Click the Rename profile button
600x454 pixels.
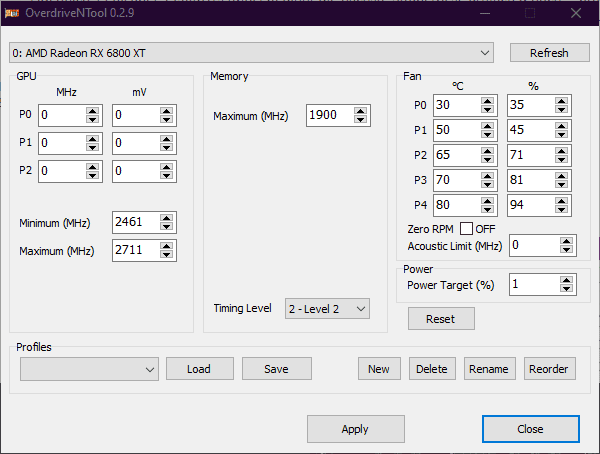click(489, 369)
